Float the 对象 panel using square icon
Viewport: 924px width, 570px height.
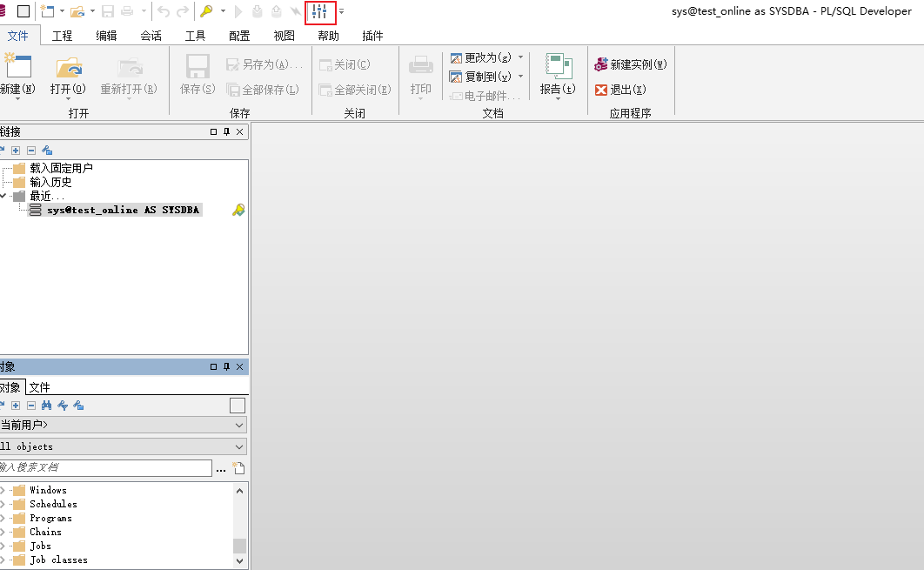213,366
